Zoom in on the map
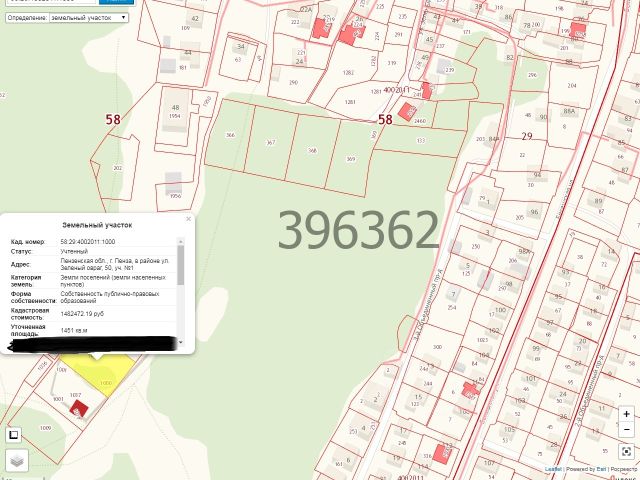The height and width of the screenshot is (480, 640). (x=624, y=414)
